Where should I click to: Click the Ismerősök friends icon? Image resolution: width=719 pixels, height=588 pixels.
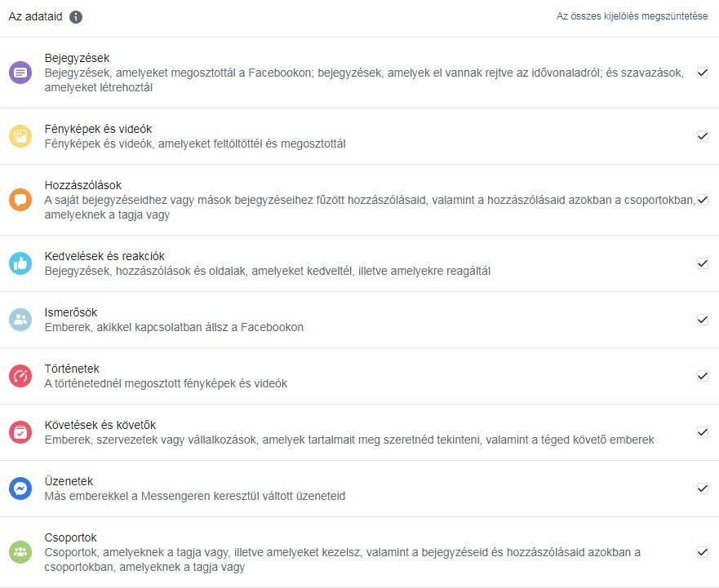click(x=20, y=320)
